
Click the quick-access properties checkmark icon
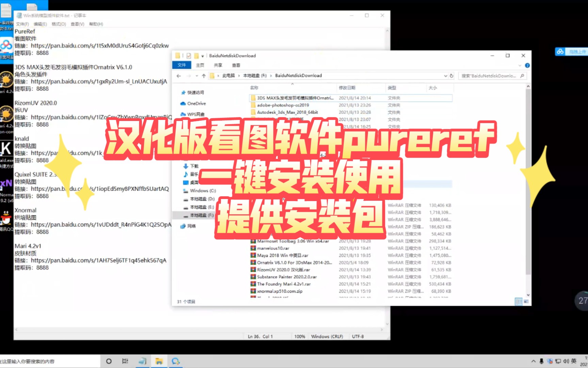(189, 56)
